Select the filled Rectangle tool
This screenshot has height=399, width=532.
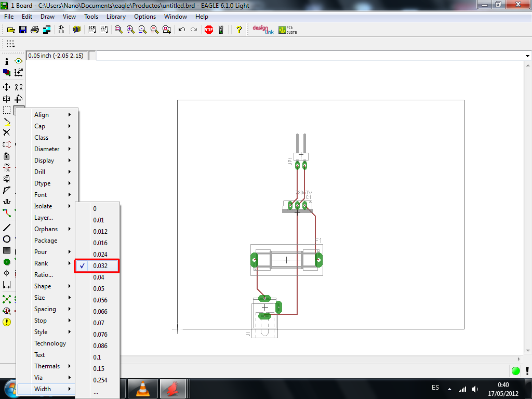click(6, 250)
